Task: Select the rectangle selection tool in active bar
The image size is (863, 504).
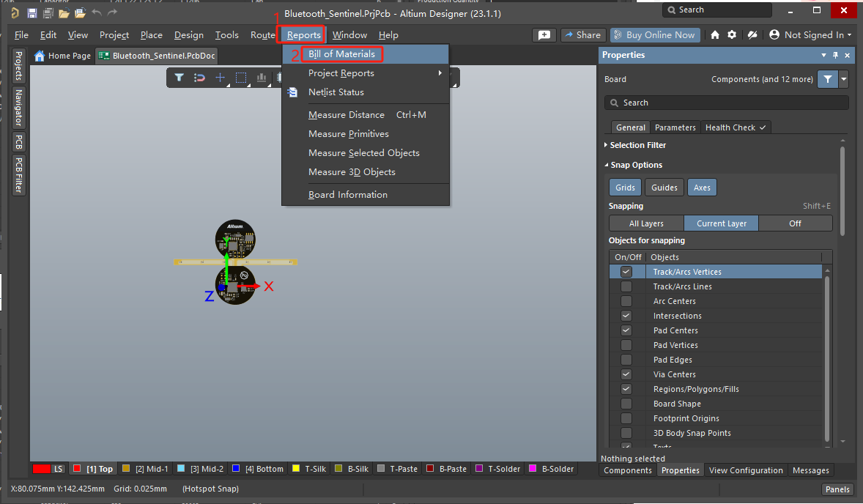Action: point(240,78)
